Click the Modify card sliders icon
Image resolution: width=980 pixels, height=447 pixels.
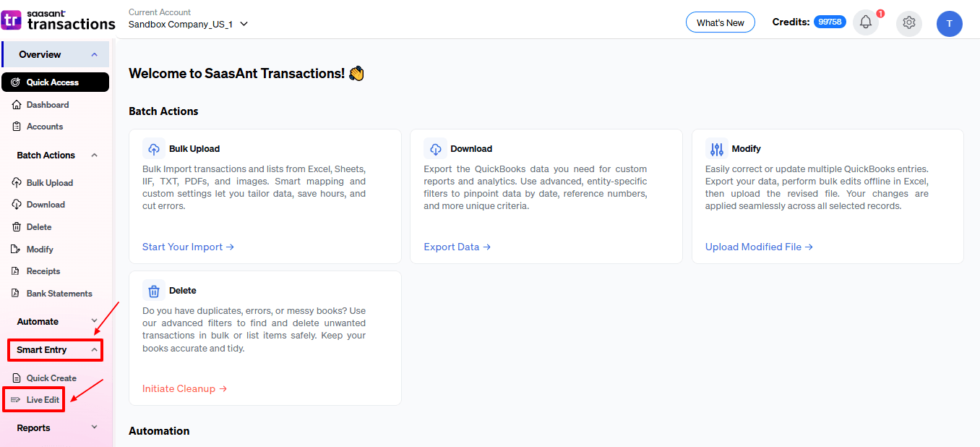coord(717,149)
